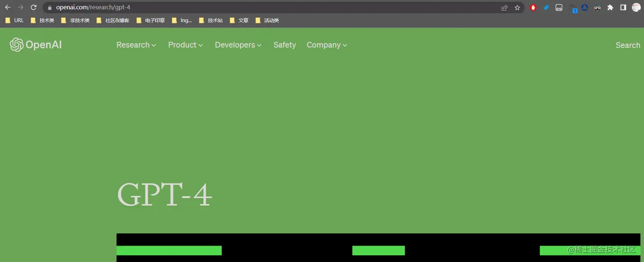Open the 技术站 bookmark folder
The height and width of the screenshot is (262, 644).
click(x=211, y=20)
